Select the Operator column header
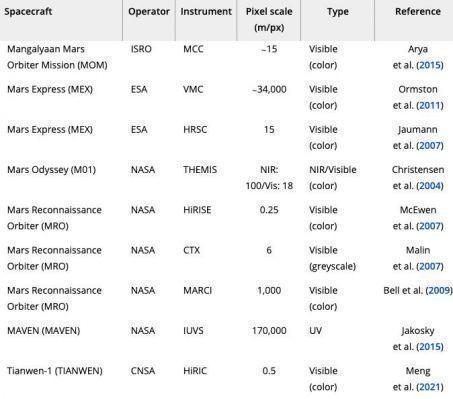 coord(149,12)
